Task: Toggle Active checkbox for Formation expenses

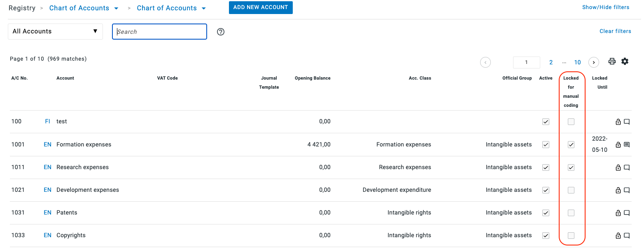Action: (546, 144)
